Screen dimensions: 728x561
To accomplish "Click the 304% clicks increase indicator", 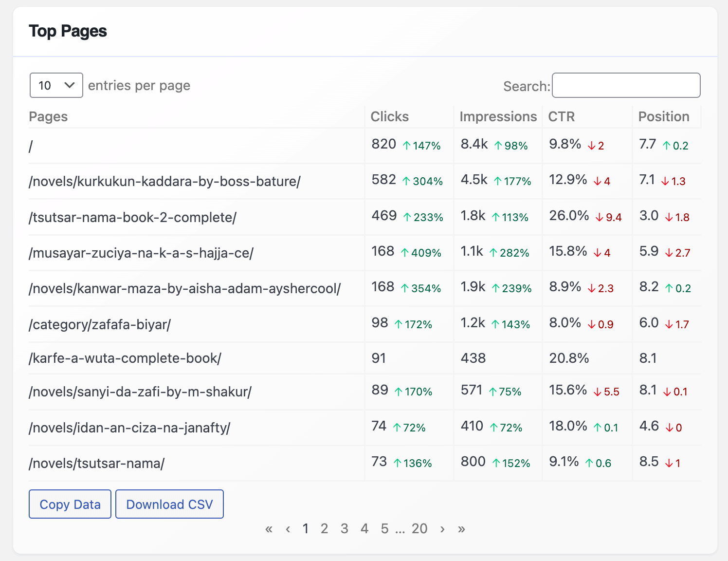I will pos(422,181).
